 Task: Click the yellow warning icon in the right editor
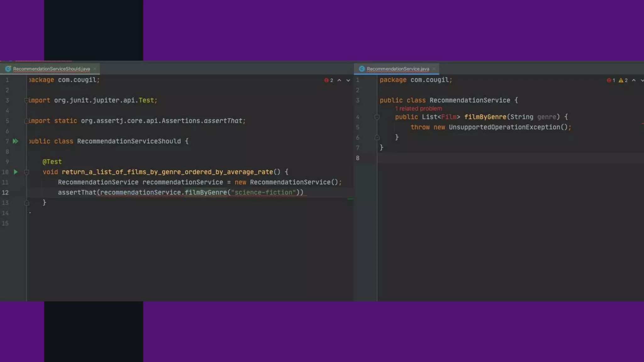click(x=621, y=80)
